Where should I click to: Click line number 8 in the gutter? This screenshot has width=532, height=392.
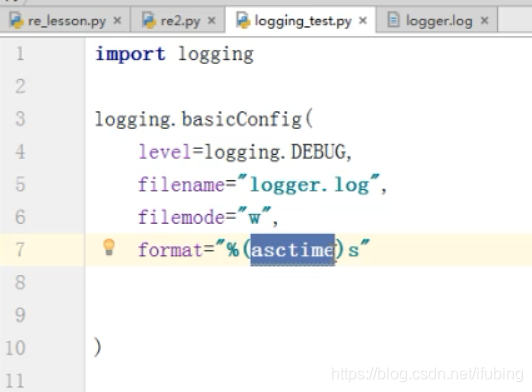(x=20, y=282)
